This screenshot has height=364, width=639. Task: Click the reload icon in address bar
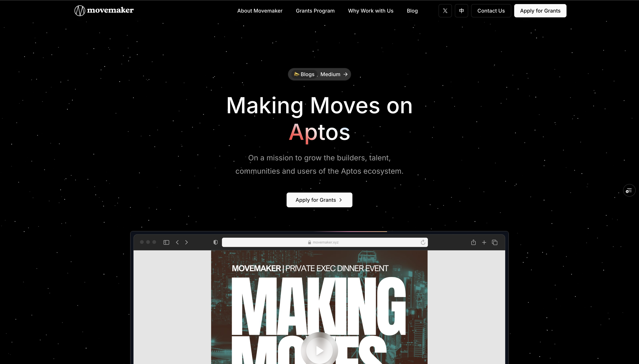(x=423, y=242)
